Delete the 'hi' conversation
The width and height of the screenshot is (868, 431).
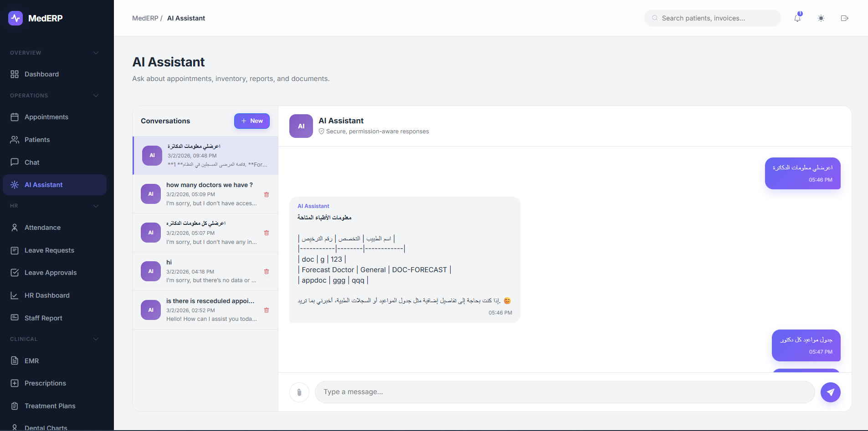(x=267, y=272)
